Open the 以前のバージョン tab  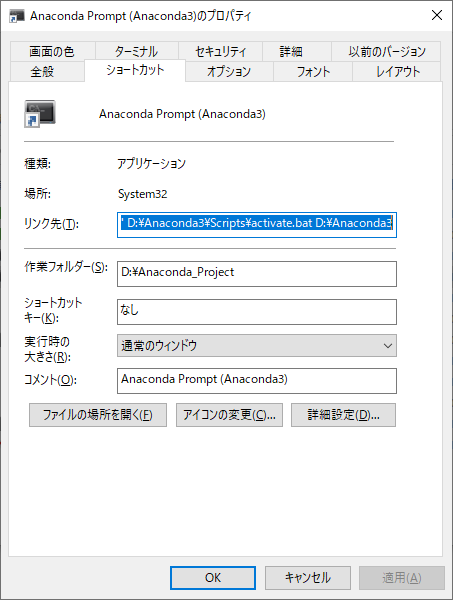pyautogui.click(x=386, y=51)
